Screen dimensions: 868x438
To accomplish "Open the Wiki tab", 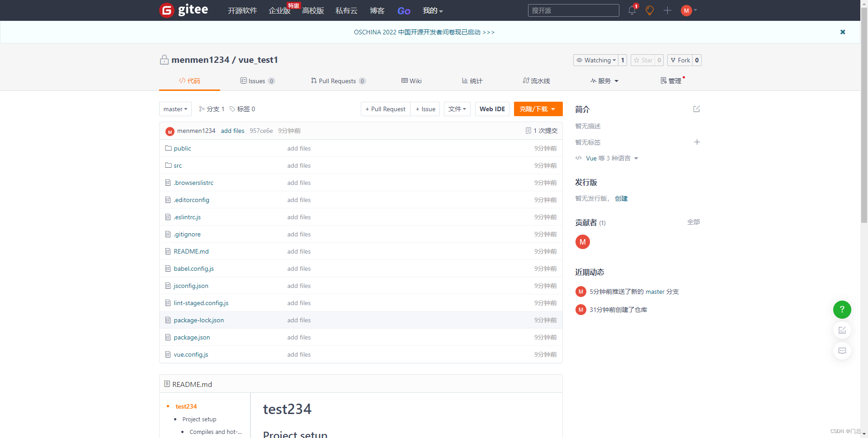I will click(411, 81).
